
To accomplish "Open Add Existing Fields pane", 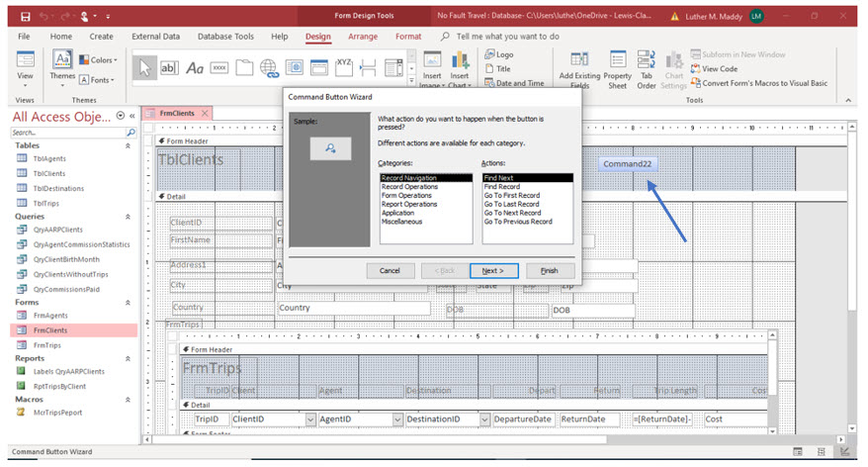I will (579, 69).
